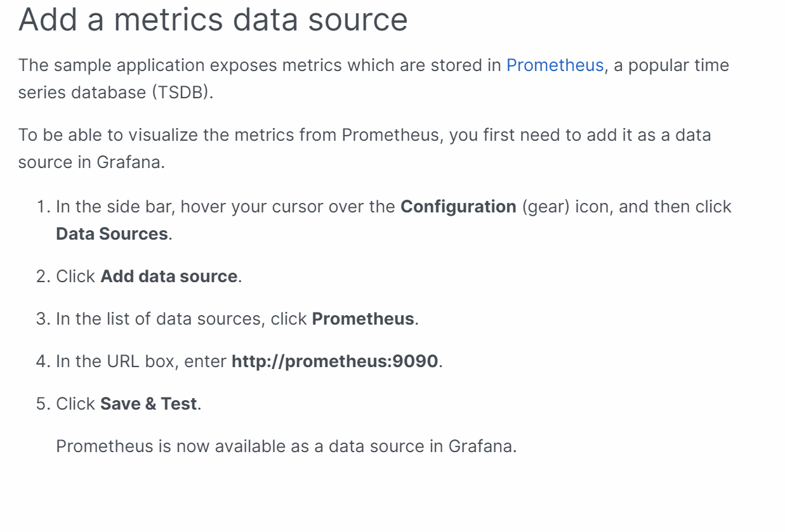Click the bold "Save & Test" text
The width and height of the screenshot is (785, 532).
148,404
